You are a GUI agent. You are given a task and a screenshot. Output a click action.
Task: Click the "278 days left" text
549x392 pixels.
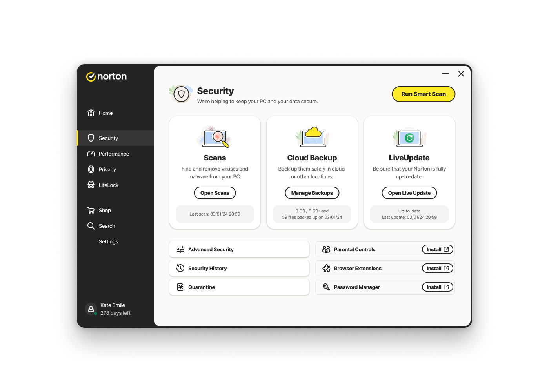tap(115, 313)
